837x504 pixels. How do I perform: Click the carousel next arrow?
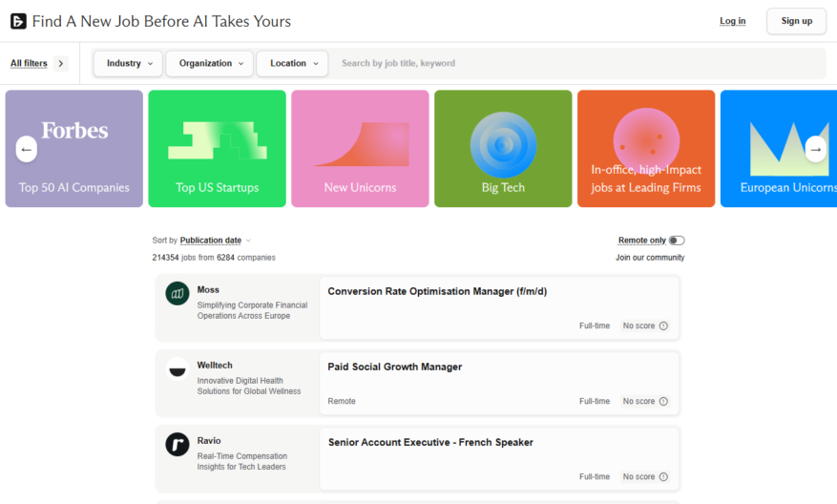(815, 149)
